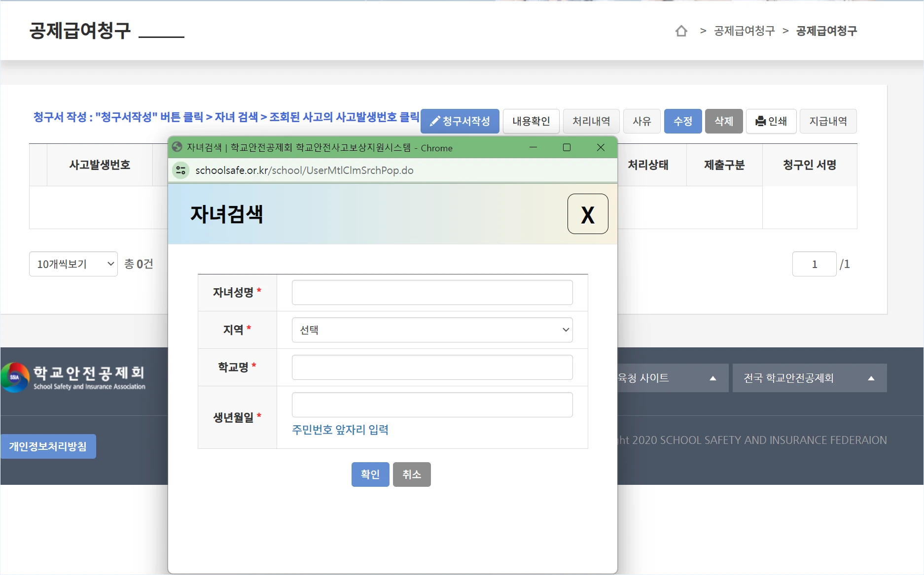This screenshot has height=575, width=924.
Task: Click the 자녀검색 popup heading
Action: 227,214
